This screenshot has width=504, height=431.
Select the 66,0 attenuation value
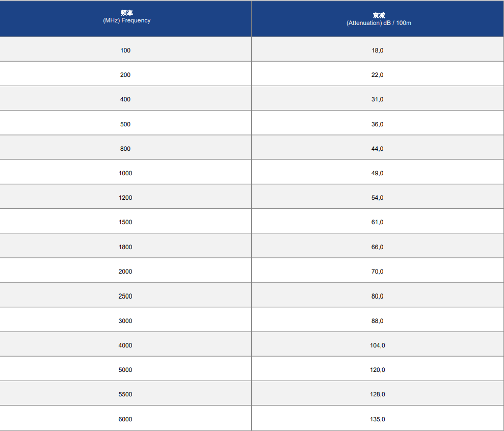click(377, 247)
